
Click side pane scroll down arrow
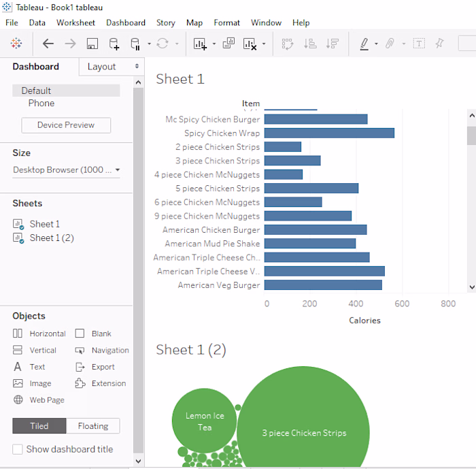tap(138, 461)
